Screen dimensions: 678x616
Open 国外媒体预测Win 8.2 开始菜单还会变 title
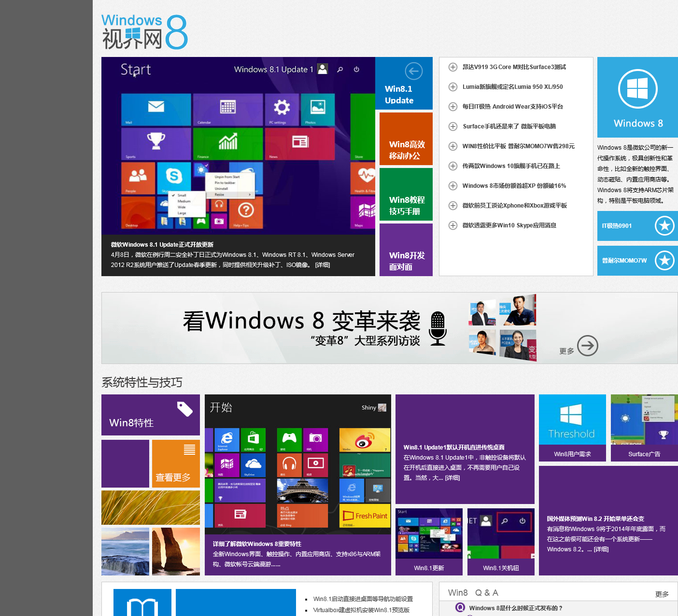click(x=595, y=519)
